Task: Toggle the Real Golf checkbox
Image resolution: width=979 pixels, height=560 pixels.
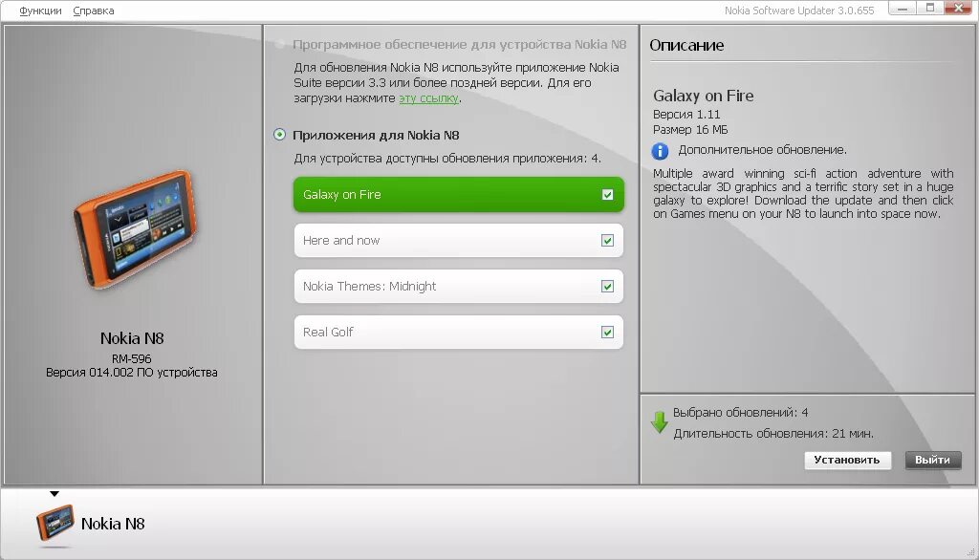Action: pos(607,333)
